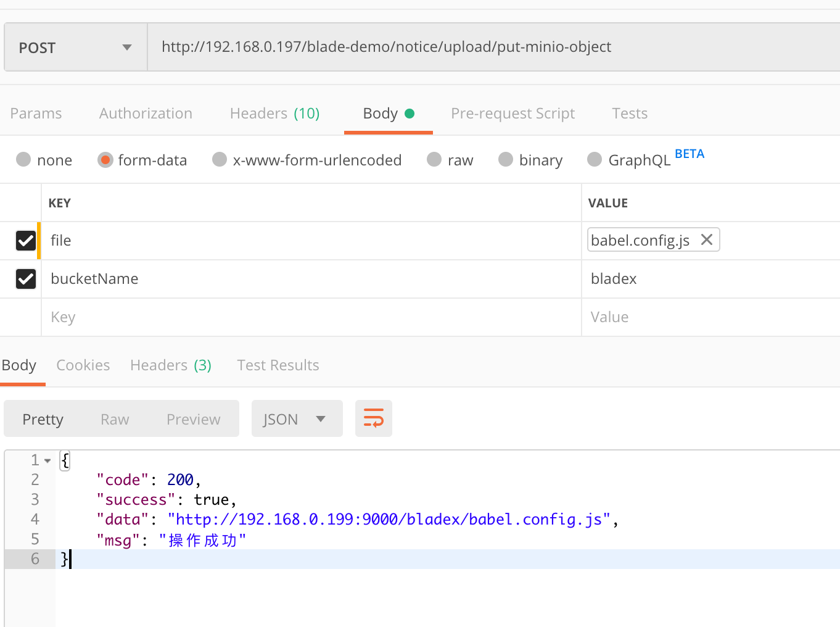Switch to Preview response view
This screenshot has width=840, height=627.
pos(193,419)
